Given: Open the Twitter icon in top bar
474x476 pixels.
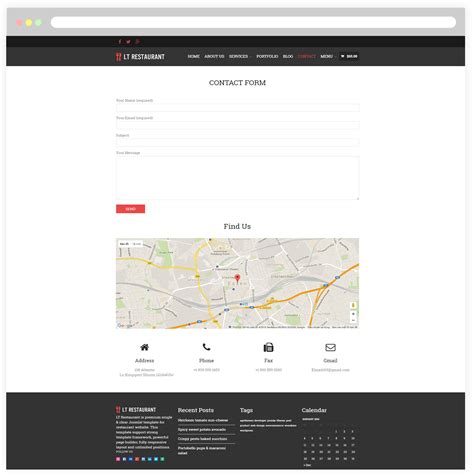Looking at the screenshot, I should tap(128, 42).
